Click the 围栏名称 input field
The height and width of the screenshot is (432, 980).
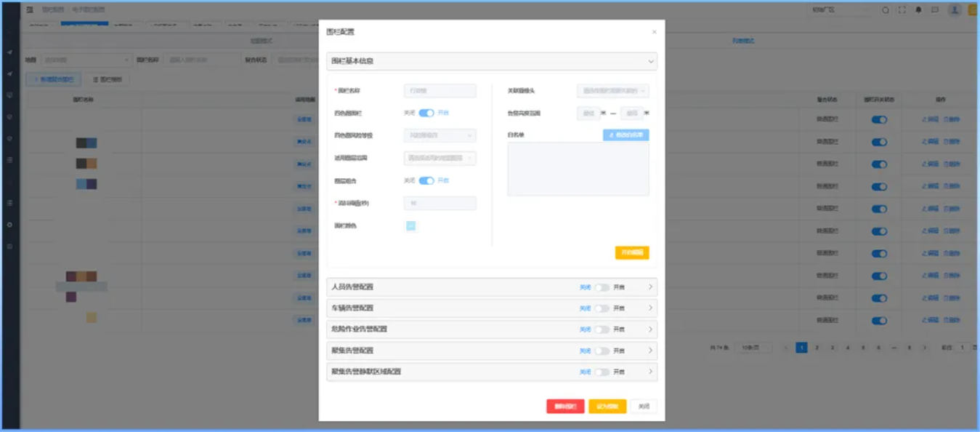[x=440, y=91]
